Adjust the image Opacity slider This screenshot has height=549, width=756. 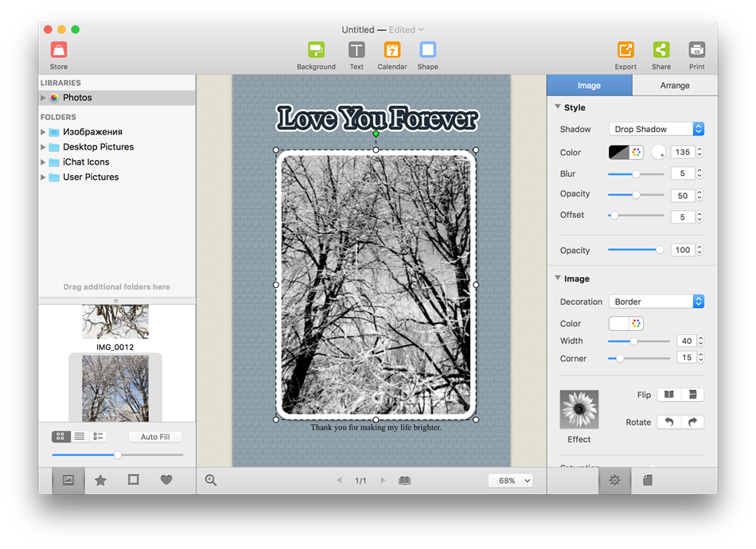(636, 249)
